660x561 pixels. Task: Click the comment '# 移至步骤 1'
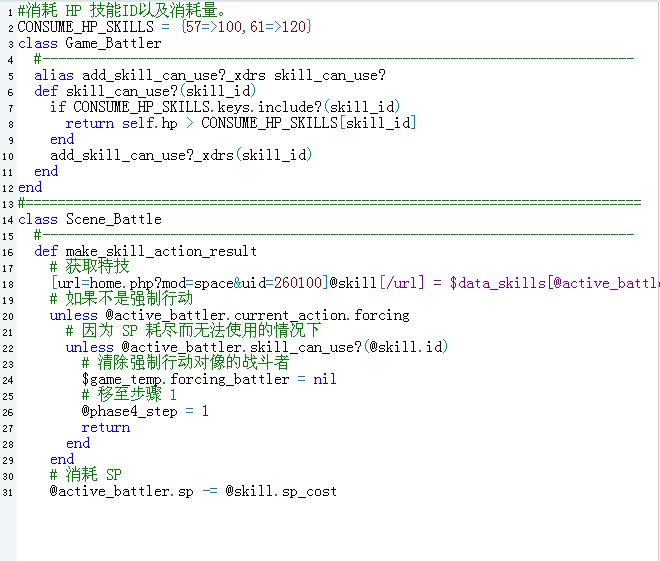(x=129, y=395)
